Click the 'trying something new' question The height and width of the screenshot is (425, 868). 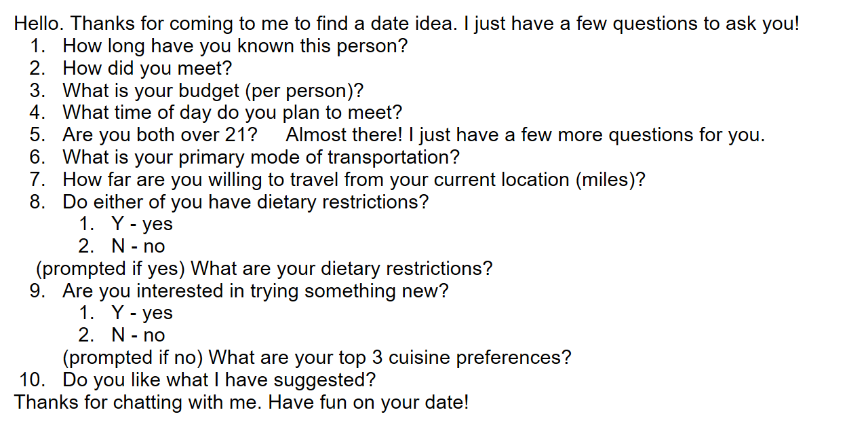(256, 291)
